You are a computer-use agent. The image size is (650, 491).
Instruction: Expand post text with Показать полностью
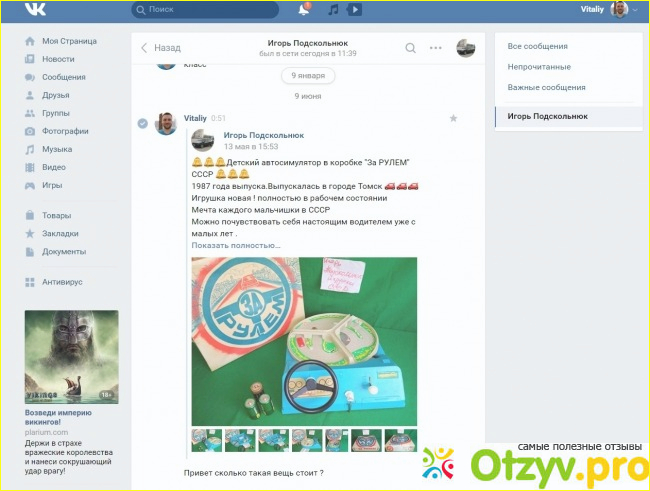point(236,245)
